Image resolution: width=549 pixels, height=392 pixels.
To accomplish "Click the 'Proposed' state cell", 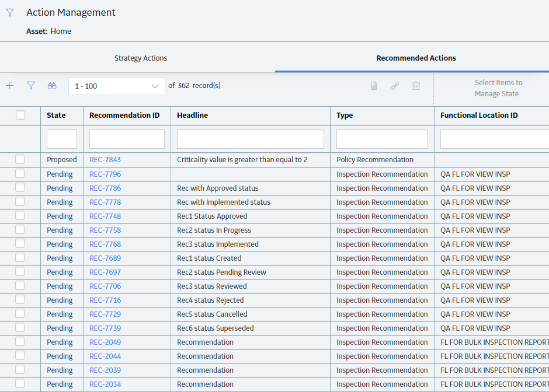I will (62, 160).
